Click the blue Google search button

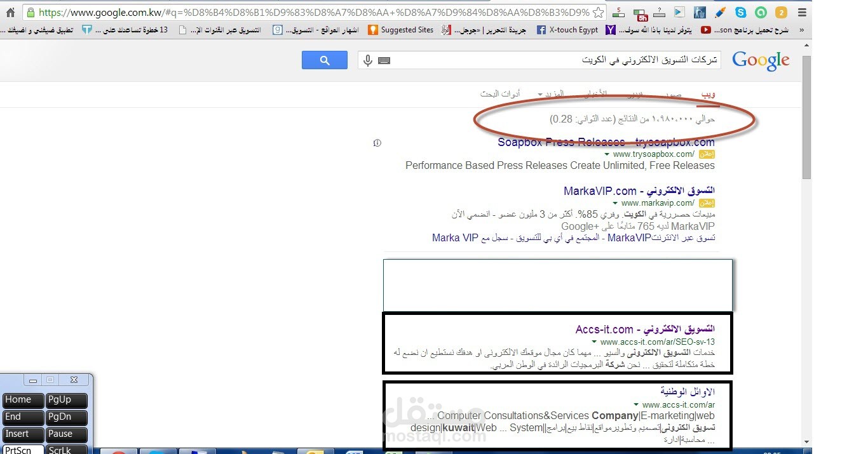[x=325, y=60]
